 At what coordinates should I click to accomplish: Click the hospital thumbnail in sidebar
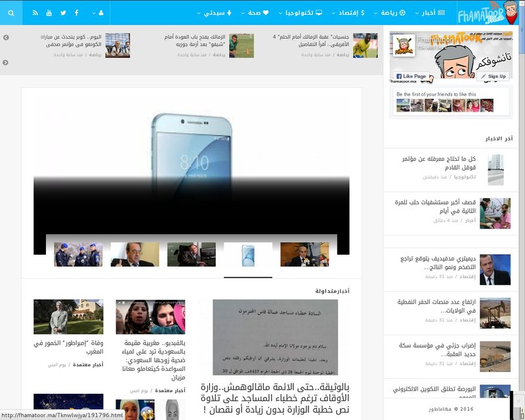coord(495,213)
